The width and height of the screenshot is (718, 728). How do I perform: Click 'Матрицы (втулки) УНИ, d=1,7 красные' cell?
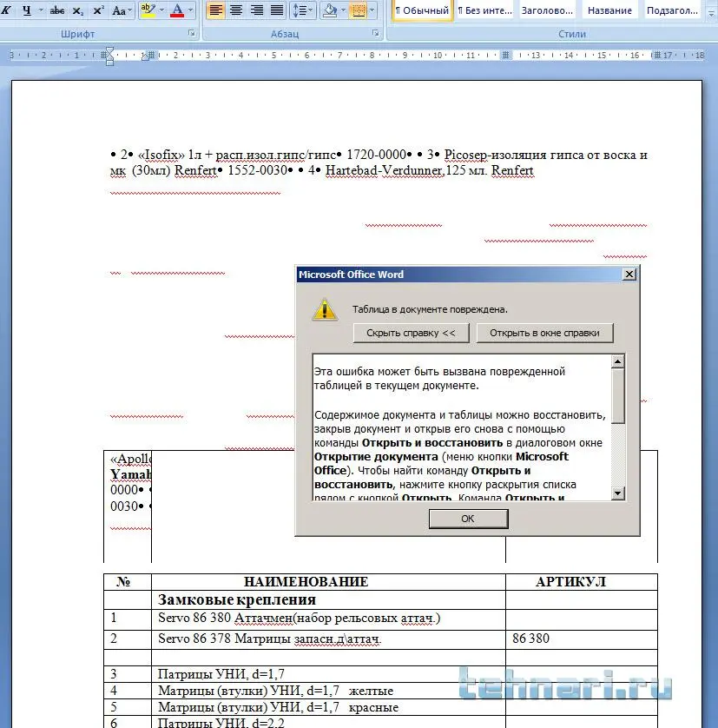coord(328,707)
